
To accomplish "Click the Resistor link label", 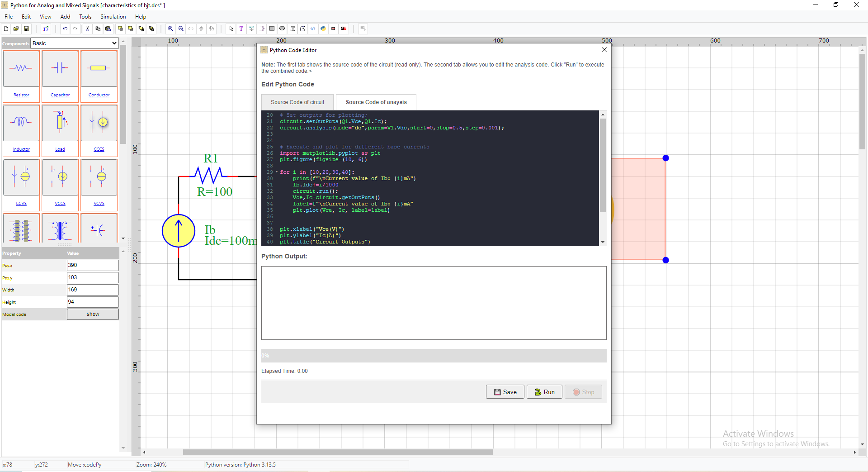I will pyautogui.click(x=21, y=95).
